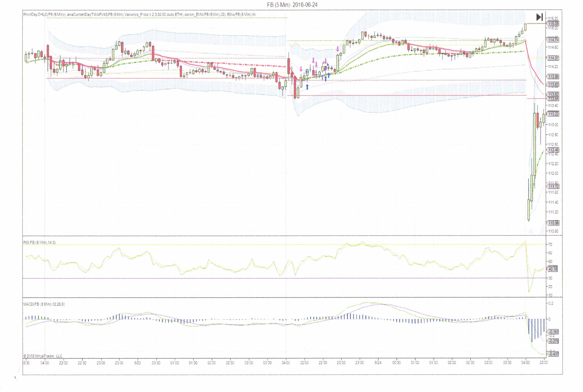Click the 114.37 price marker
Screen dimensions: 583x392
pyautogui.click(x=553, y=58)
